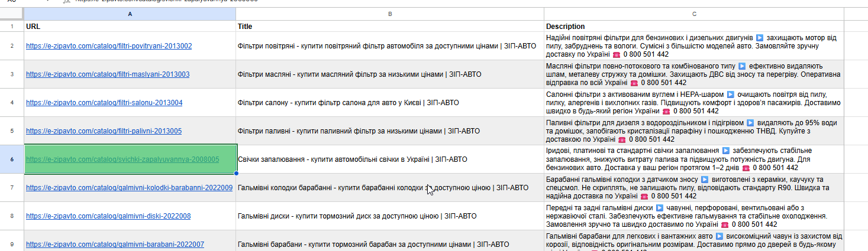Viewport: 868px width, 251px height.
Task: Open the galmivni-kolodki-barabanni-2022009 link
Action: [x=129, y=188]
